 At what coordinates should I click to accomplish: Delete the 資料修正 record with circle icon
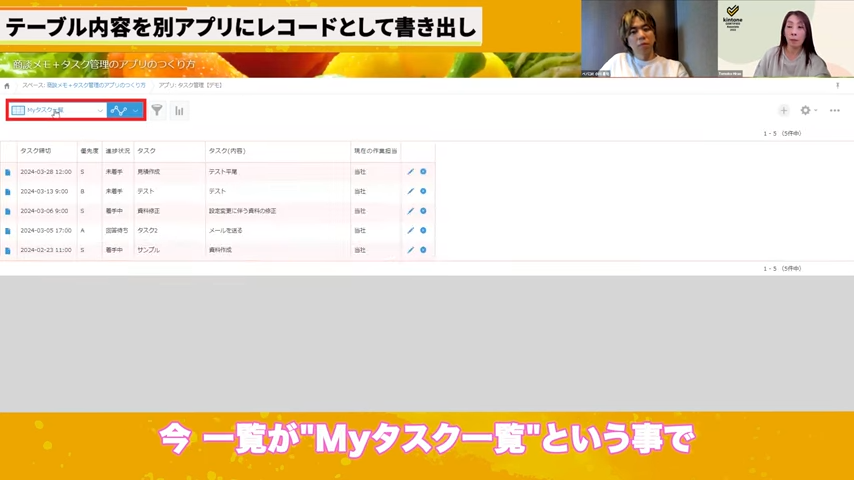click(x=423, y=211)
